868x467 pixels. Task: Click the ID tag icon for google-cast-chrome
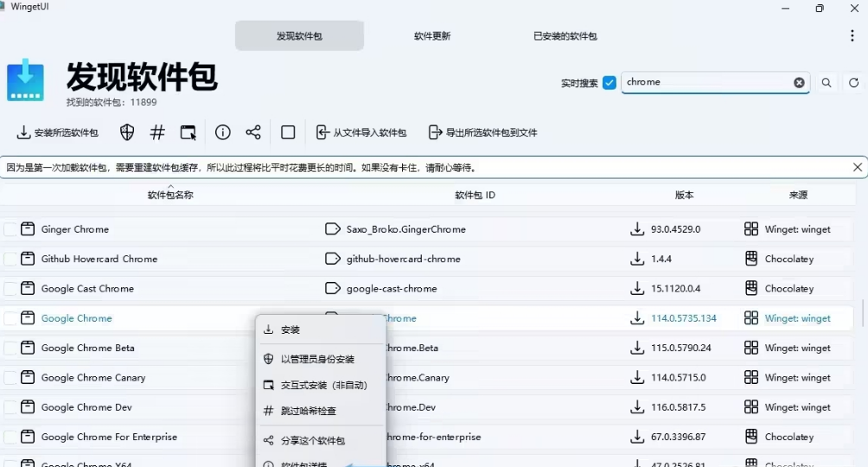(333, 288)
